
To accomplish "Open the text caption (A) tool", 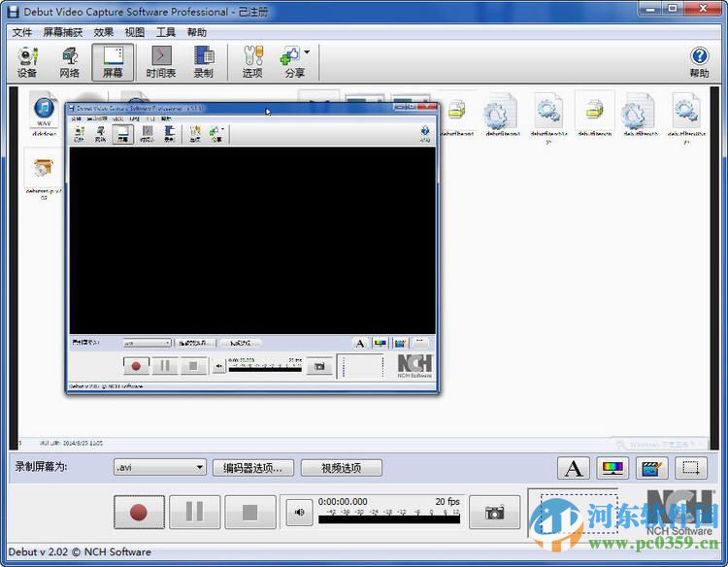I will pos(574,468).
